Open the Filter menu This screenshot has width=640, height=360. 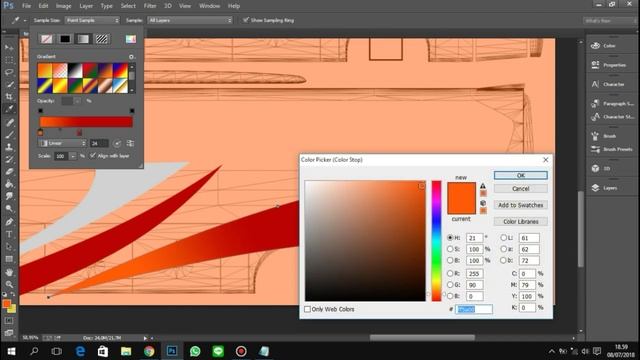click(x=150, y=6)
